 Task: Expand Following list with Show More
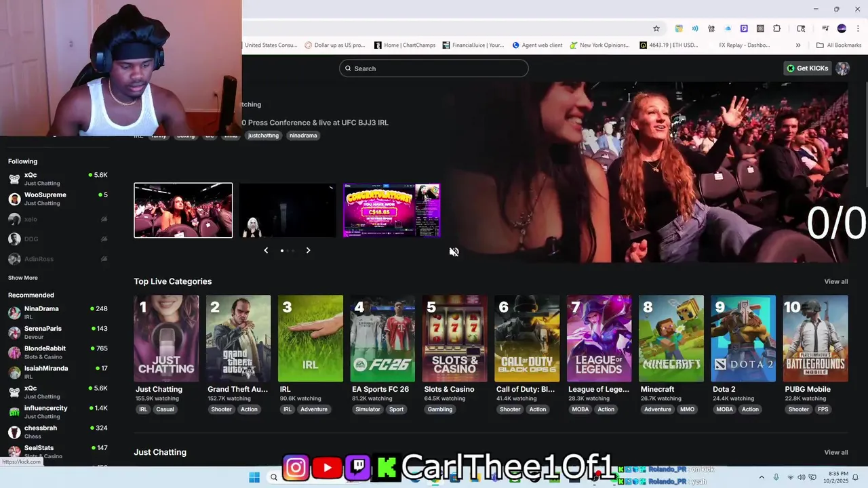point(23,278)
